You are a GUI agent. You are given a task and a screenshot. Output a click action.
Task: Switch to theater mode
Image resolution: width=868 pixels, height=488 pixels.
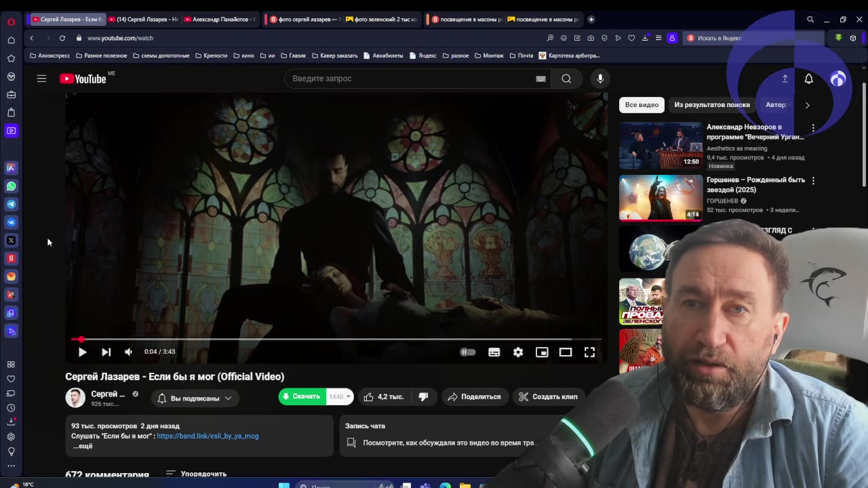[566, 352]
